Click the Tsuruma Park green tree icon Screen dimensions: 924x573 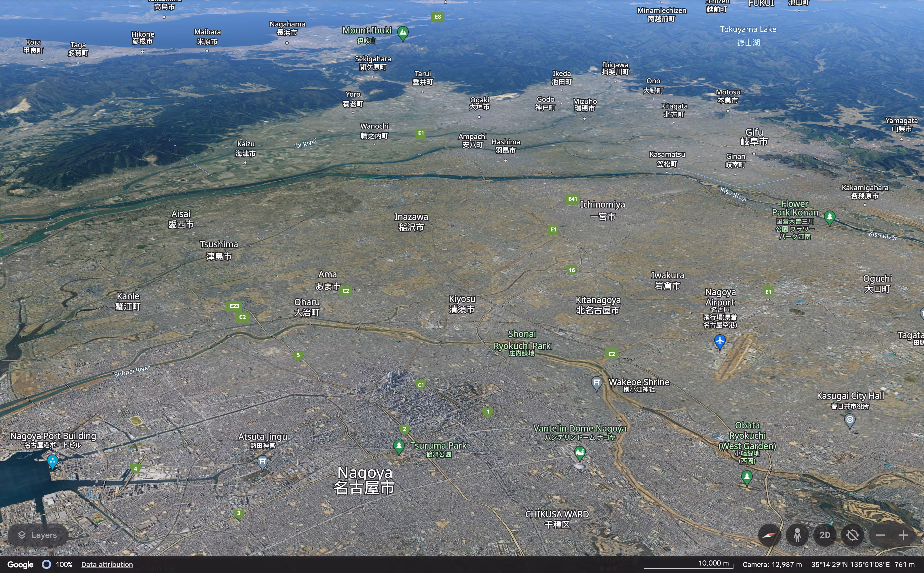399,446
